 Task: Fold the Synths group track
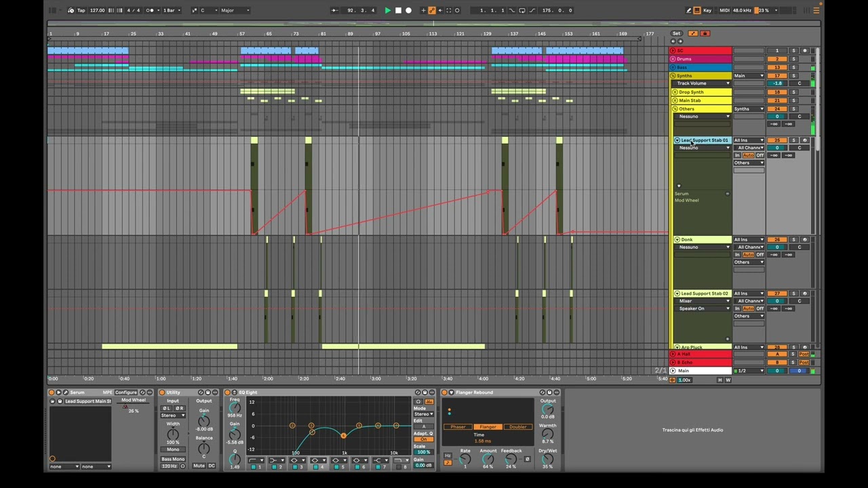673,76
